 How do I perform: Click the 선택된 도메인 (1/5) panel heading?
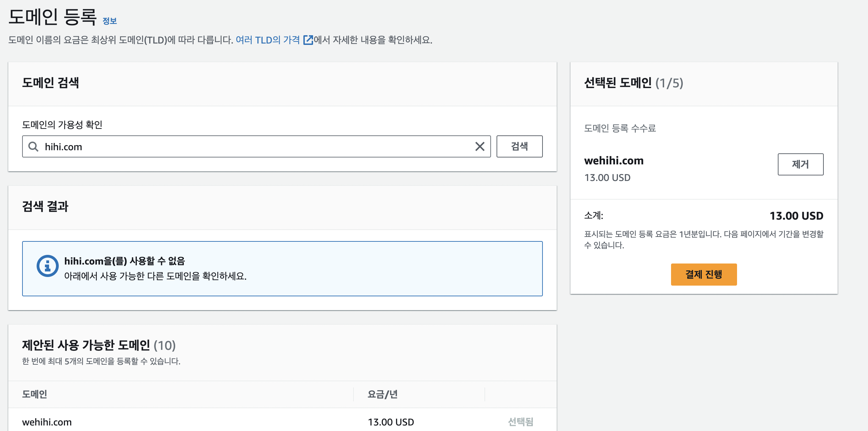click(x=633, y=83)
